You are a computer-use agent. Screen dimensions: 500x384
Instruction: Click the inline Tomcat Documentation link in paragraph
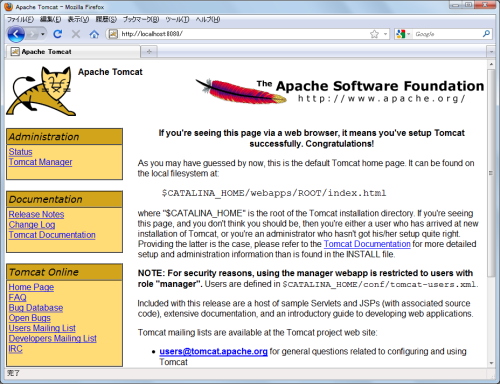click(367, 244)
